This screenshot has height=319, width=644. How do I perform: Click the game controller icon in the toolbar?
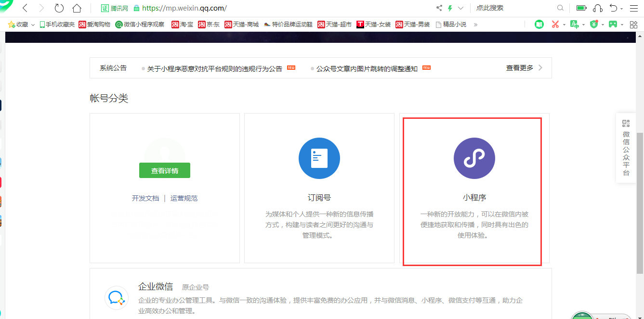tap(613, 24)
